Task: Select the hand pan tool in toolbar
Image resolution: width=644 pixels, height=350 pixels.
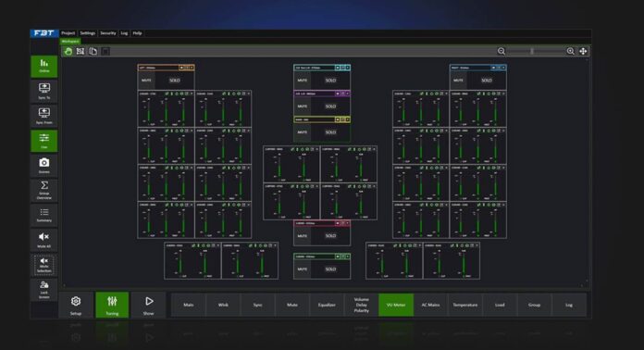Action: (x=68, y=51)
